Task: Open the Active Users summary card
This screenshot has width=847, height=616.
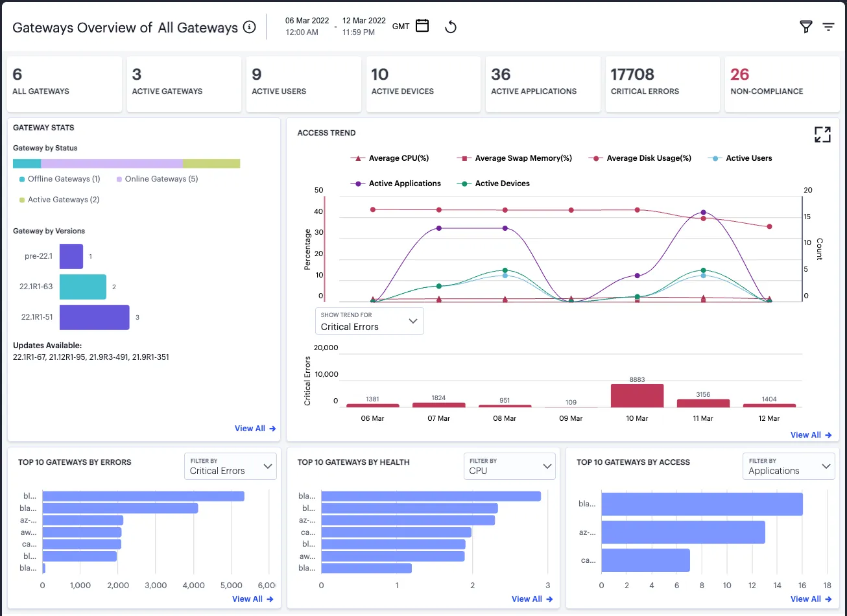Action: point(304,84)
